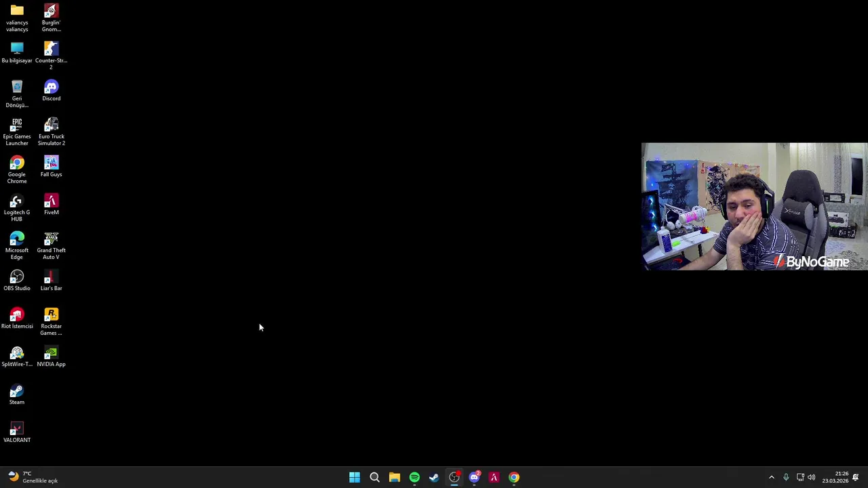Launch Epic Games Launcher from desktop

[17, 131]
